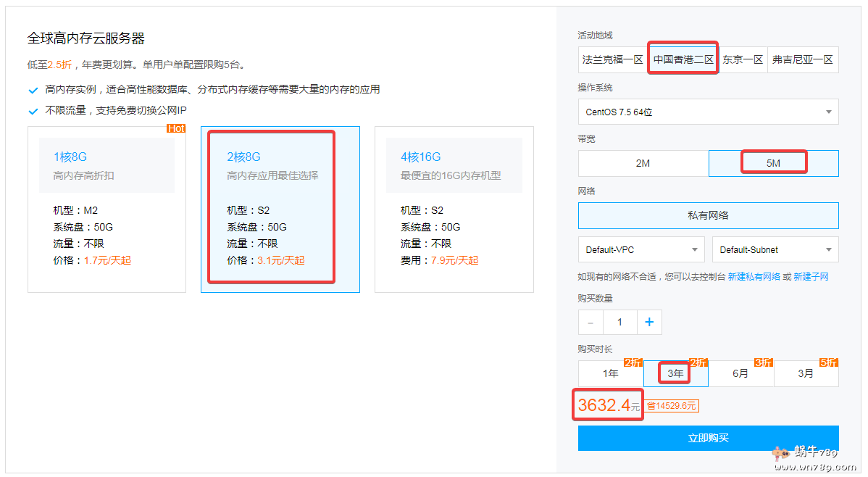
Task: Select 5M bandwidth option
Action: tap(773, 163)
